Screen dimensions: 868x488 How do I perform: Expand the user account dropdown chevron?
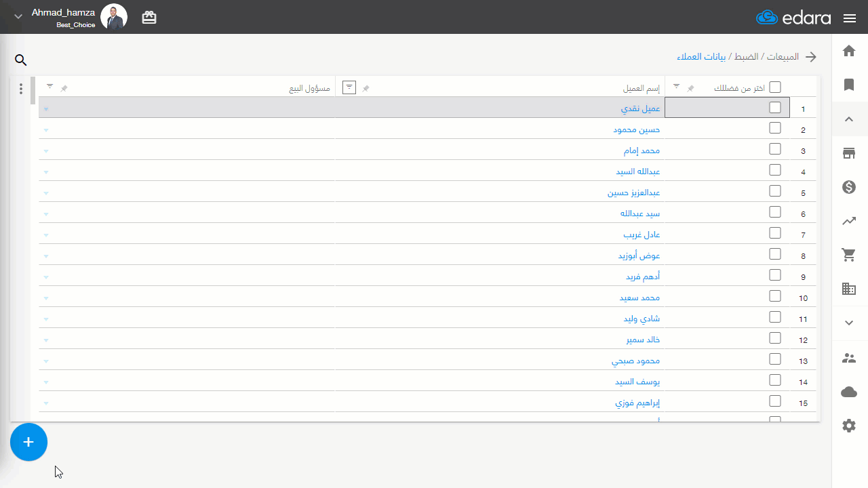(x=18, y=17)
